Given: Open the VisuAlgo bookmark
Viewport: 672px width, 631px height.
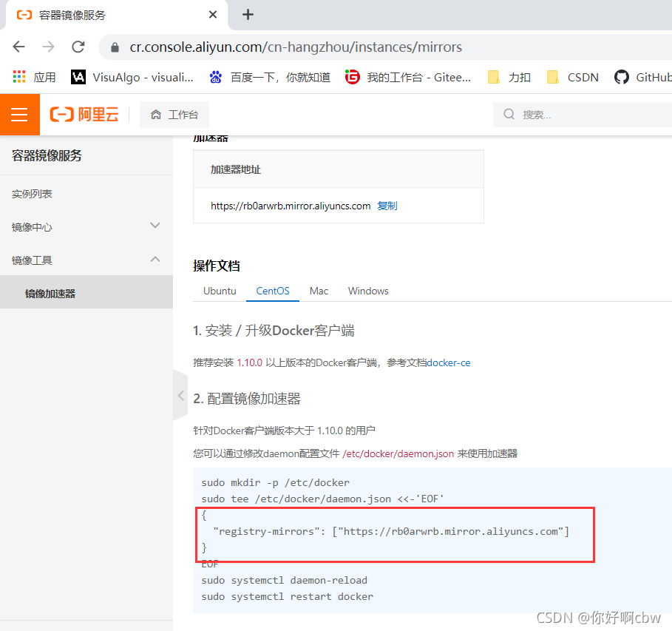Looking at the screenshot, I should (x=132, y=77).
